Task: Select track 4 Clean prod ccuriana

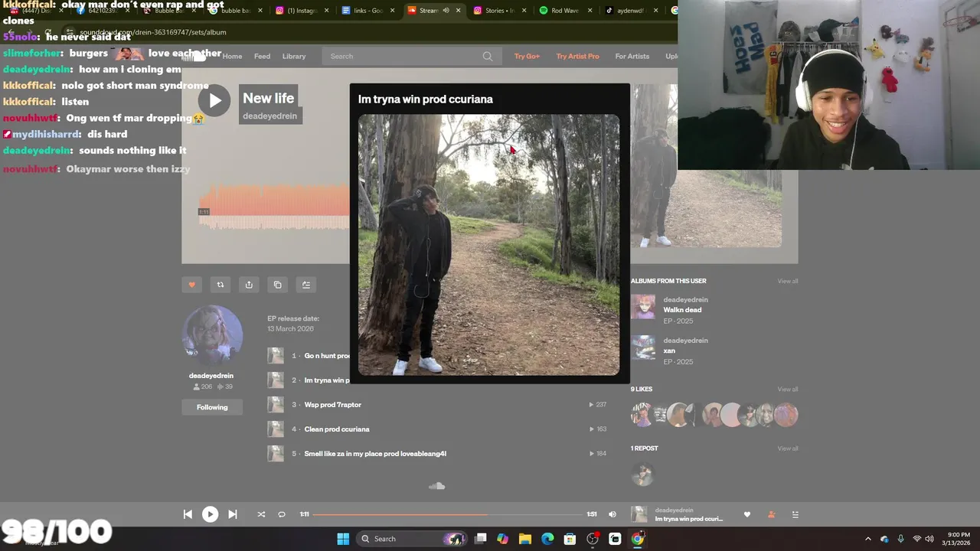Action: click(337, 429)
